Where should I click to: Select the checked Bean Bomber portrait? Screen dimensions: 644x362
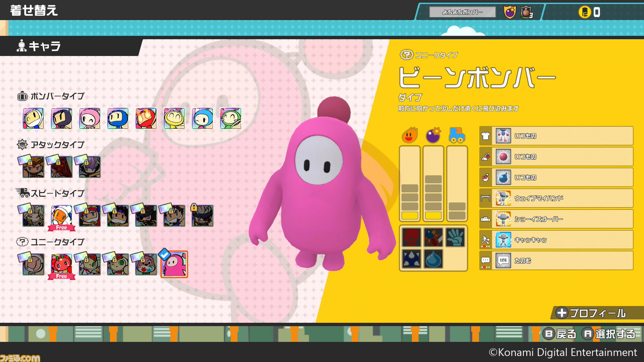(x=174, y=264)
